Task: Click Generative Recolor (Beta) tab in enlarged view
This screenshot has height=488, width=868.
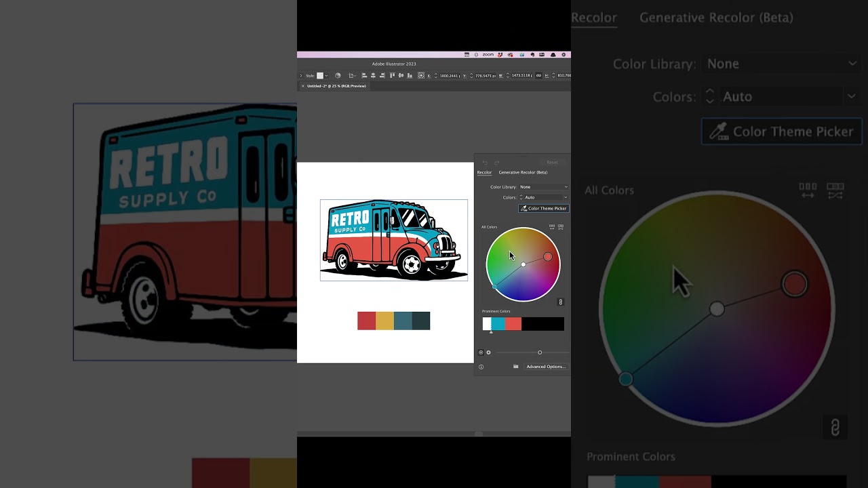Action: 716,18
